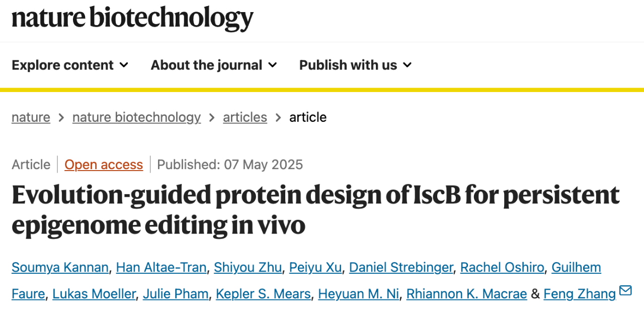Image resolution: width=644 pixels, height=315 pixels.
Task: Click author Rhiannon K. Macrae link
Action: pyautogui.click(x=466, y=293)
